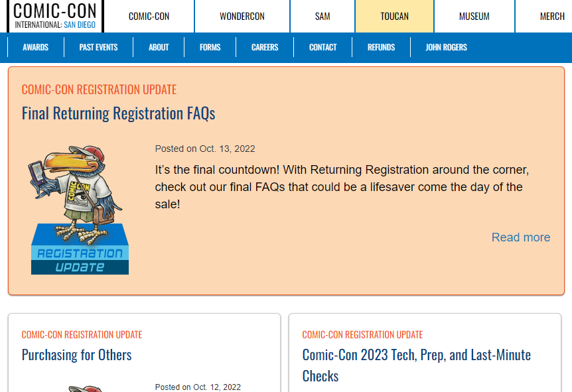Click the orange category label above Final Returning FAQs
The width and height of the screenshot is (572, 392).
pyautogui.click(x=99, y=90)
